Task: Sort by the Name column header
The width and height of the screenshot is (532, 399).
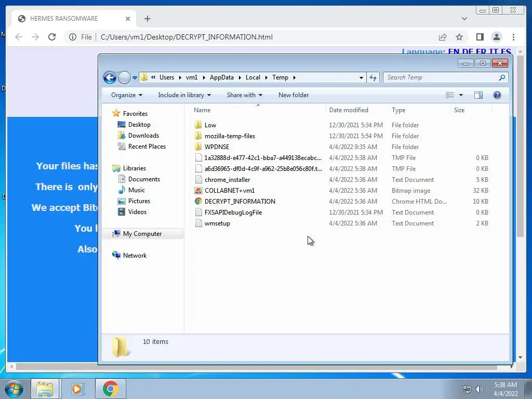Action: 258,110
